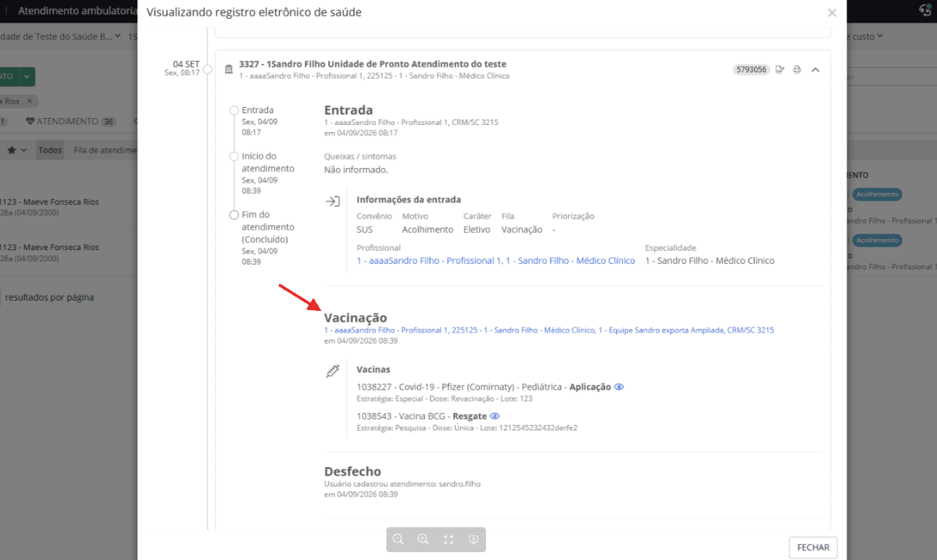The image size is (937, 560).
Task: Click the Vacina BCG entry text
Action: 421,416
